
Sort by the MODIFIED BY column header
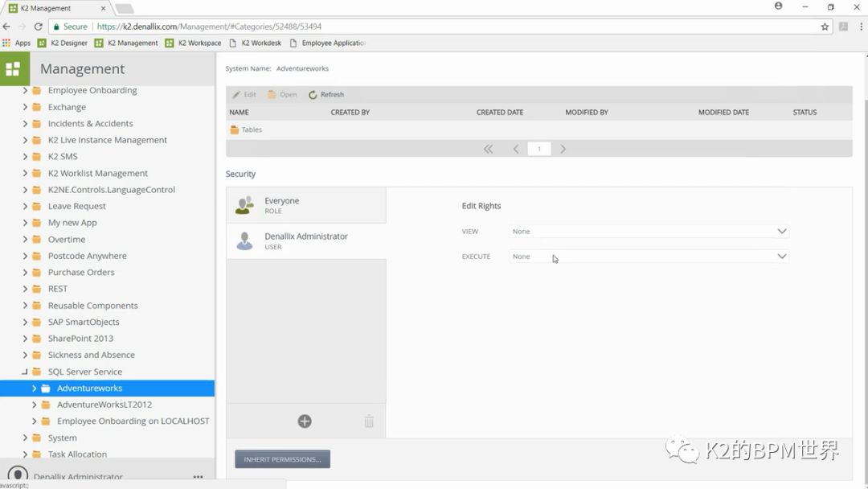pyautogui.click(x=587, y=113)
